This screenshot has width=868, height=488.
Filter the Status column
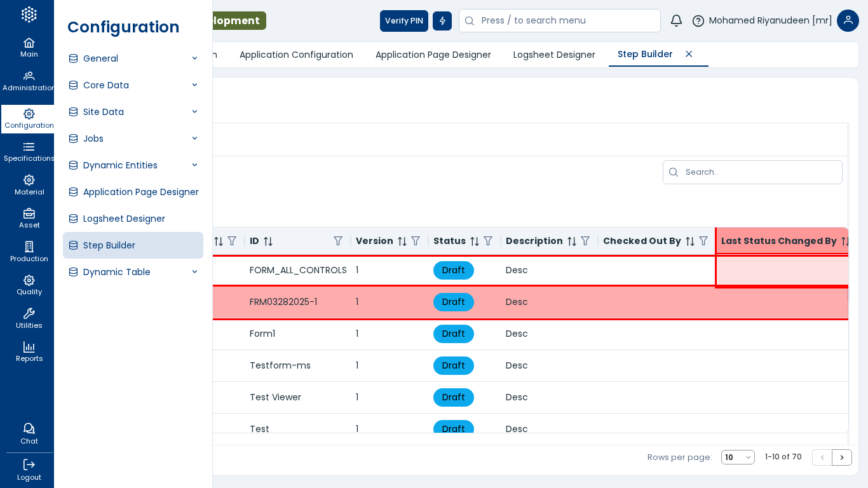[488, 241]
